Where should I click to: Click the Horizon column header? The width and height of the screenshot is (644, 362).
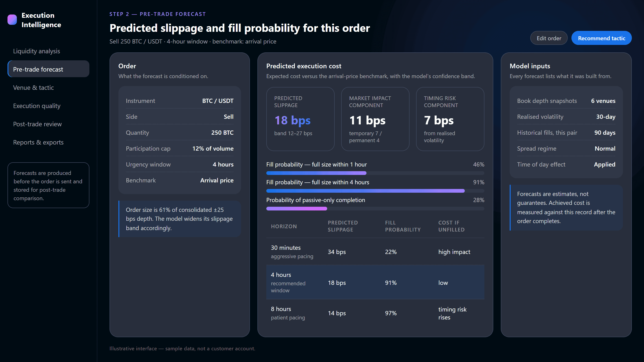click(x=284, y=226)
